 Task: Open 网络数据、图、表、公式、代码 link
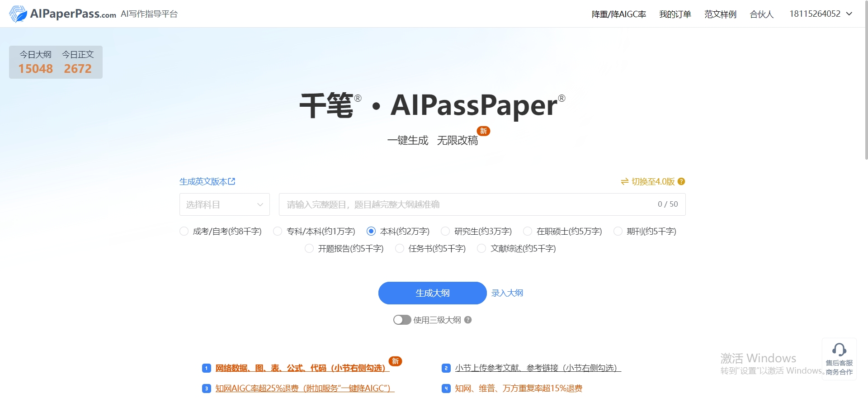302,368
